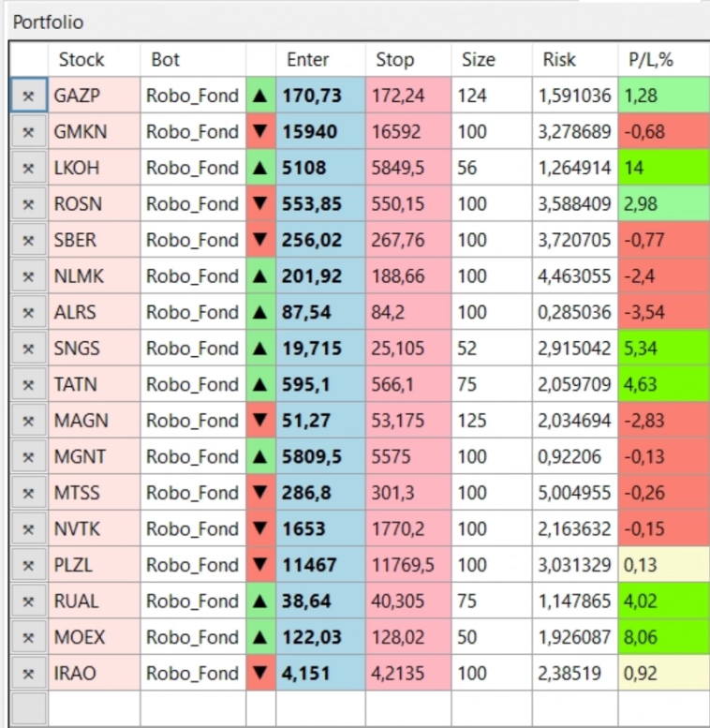Click the red down arrow for GMKN
The height and width of the screenshot is (728, 710).
[x=259, y=132]
